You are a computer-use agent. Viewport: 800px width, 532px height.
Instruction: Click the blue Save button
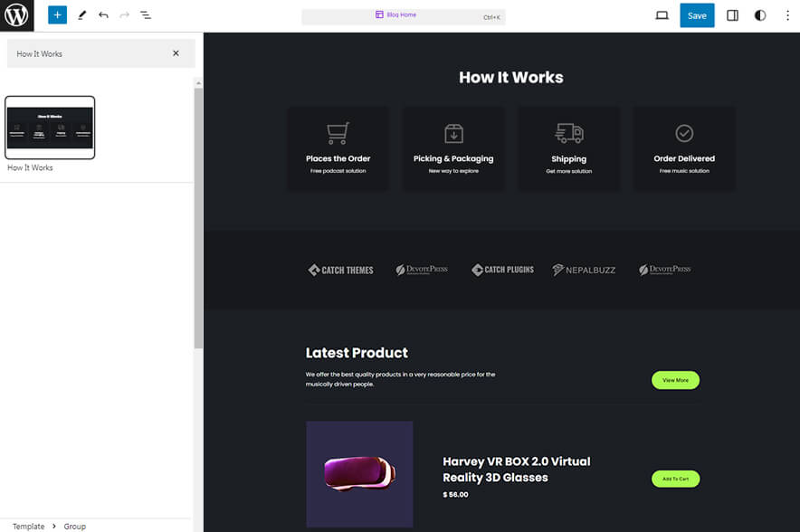pyautogui.click(x=697, y=15)
